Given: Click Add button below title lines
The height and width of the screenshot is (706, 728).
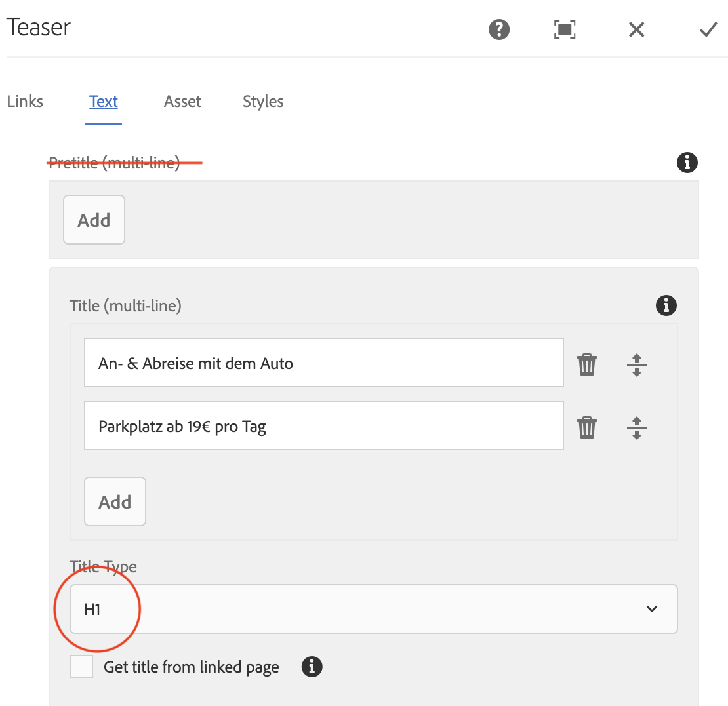Looking at the screenshot, I should (115, 502).
